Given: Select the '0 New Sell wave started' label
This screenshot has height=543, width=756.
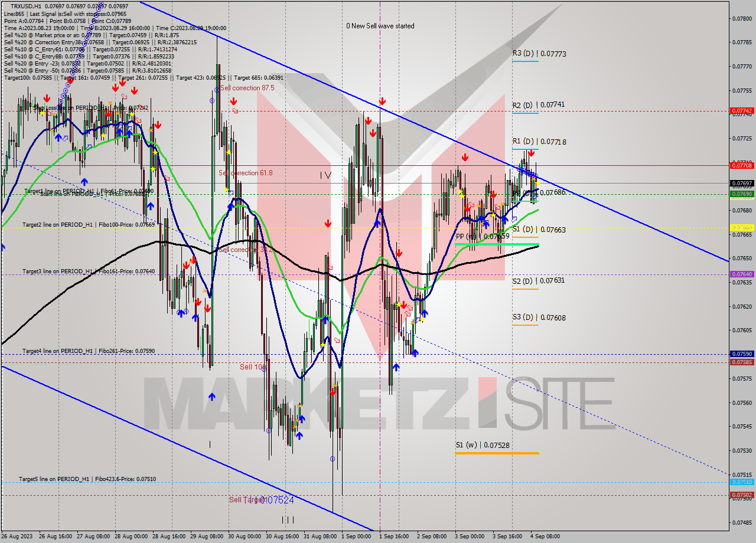Looking at the screenshot, I should (380, 26).
